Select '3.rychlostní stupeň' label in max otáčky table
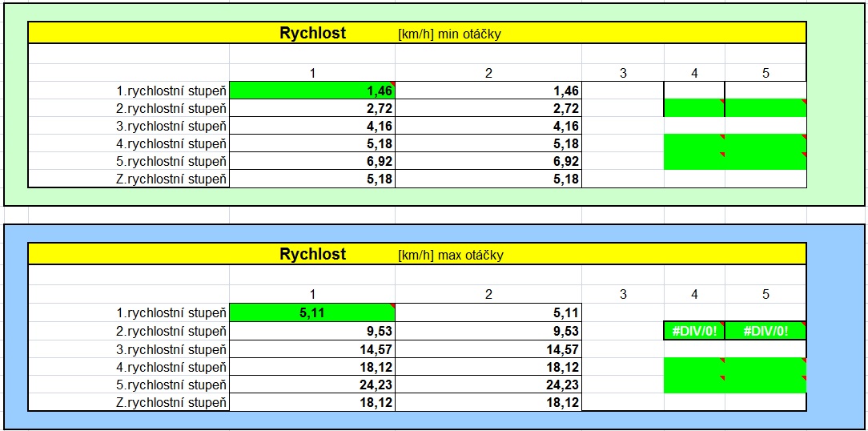This screenshot has width=868, height=431. coord(171,348)
